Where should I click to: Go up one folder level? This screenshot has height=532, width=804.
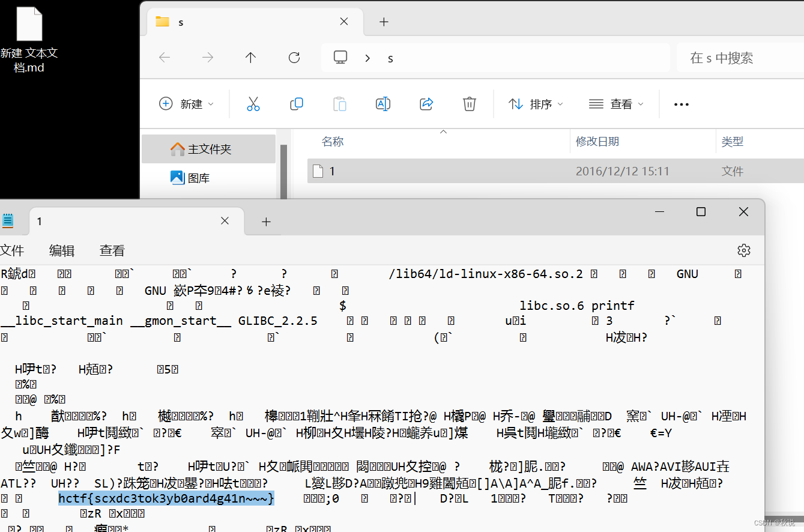[251, 58]
